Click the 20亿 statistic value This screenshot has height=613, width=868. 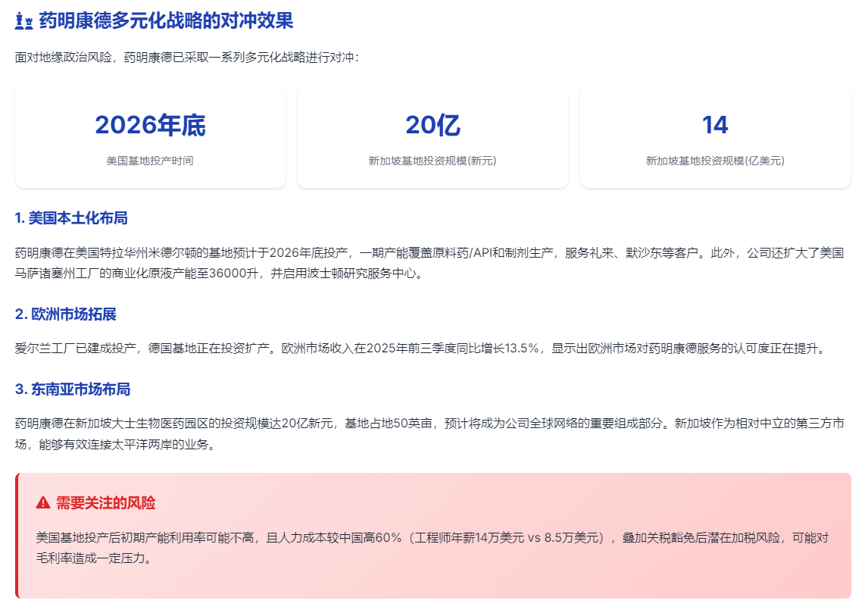433,125
